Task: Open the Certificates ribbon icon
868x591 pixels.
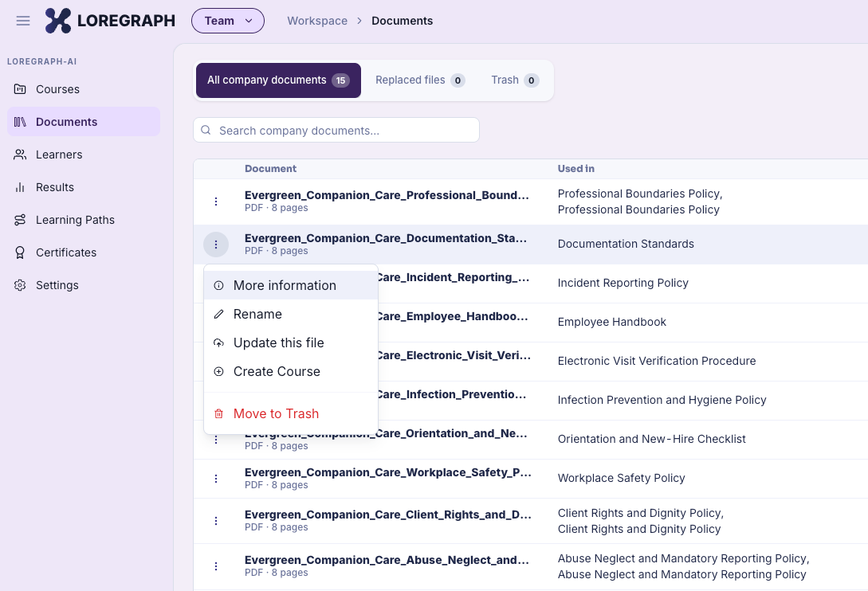Action: (20, 252)
